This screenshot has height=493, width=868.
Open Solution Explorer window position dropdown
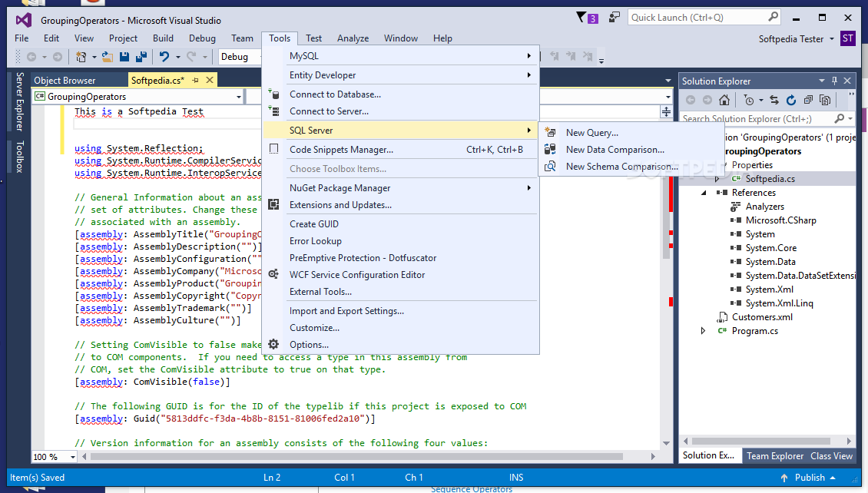(821, 81)
